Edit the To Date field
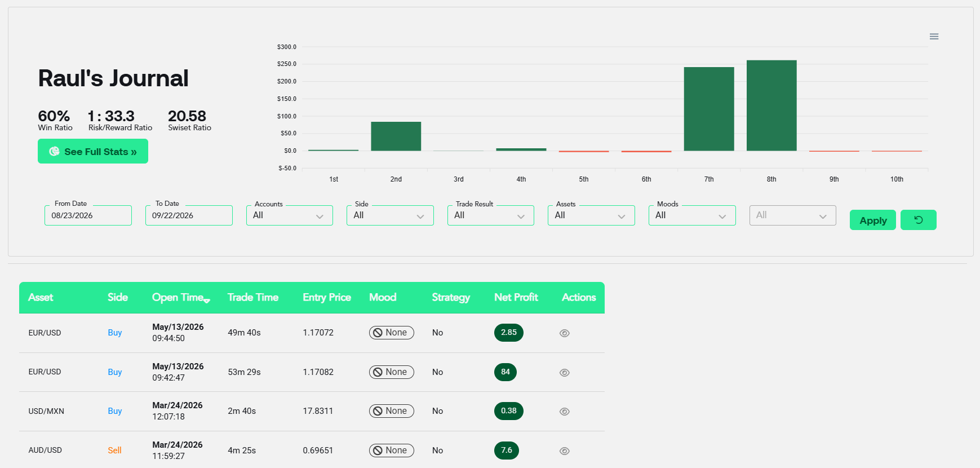The width and height of the screenshot is (980, 468). pyautogui.click(x=189, y=215)
